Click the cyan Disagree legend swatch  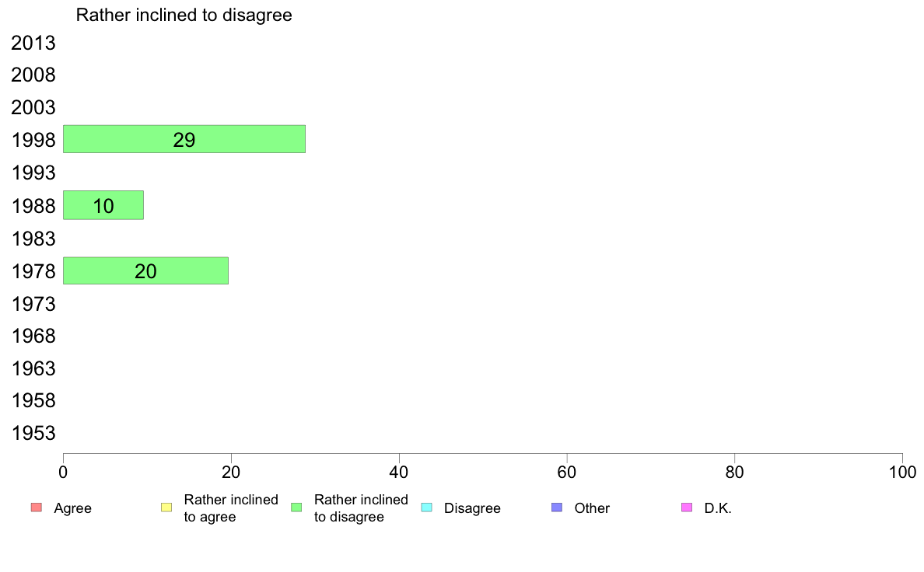pos(427,507)
